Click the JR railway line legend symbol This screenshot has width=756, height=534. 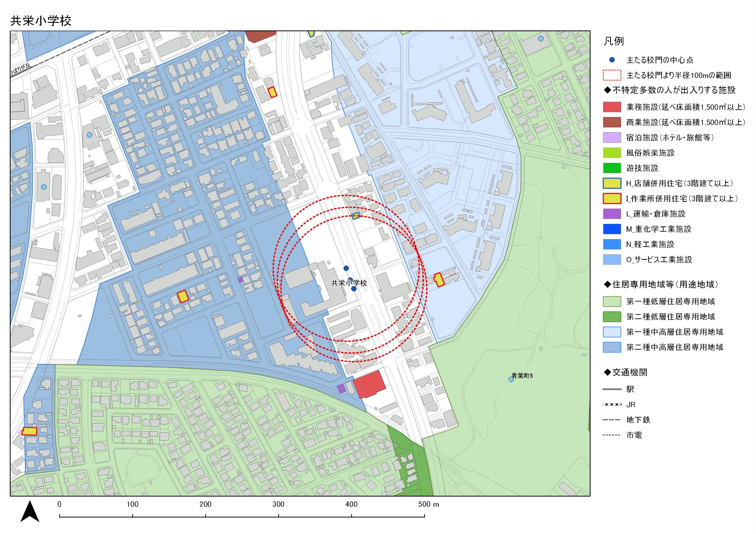click(x=612, y=405)
